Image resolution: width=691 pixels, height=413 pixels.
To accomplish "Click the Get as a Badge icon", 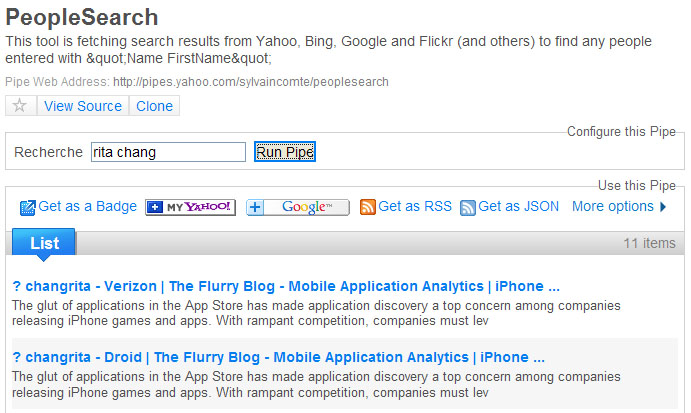I will 28,208.
